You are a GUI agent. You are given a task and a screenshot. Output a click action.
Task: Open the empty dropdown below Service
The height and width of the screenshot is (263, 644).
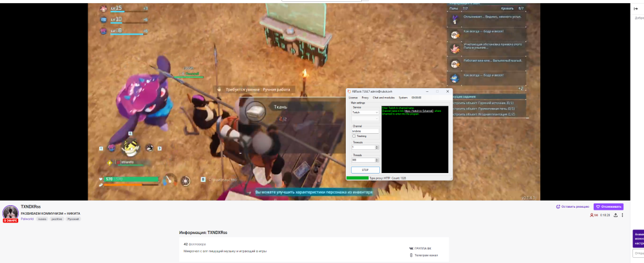coord(365,118)
